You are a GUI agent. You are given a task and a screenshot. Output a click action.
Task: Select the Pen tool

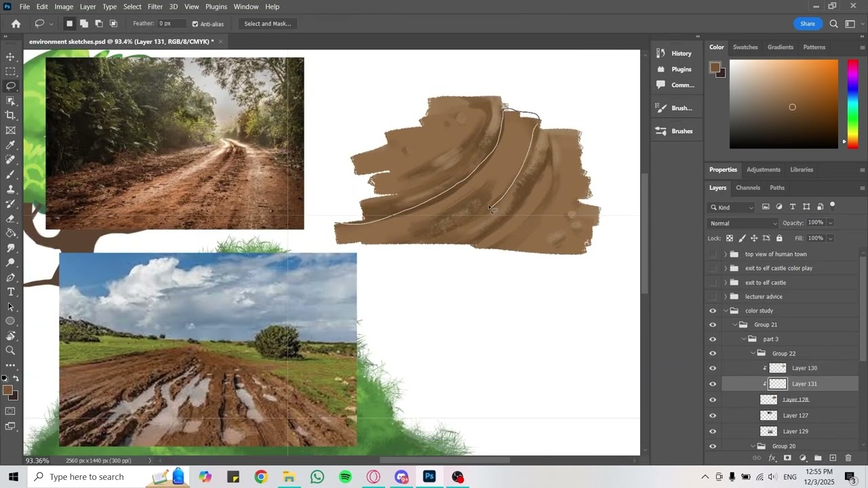pos(10,277)
